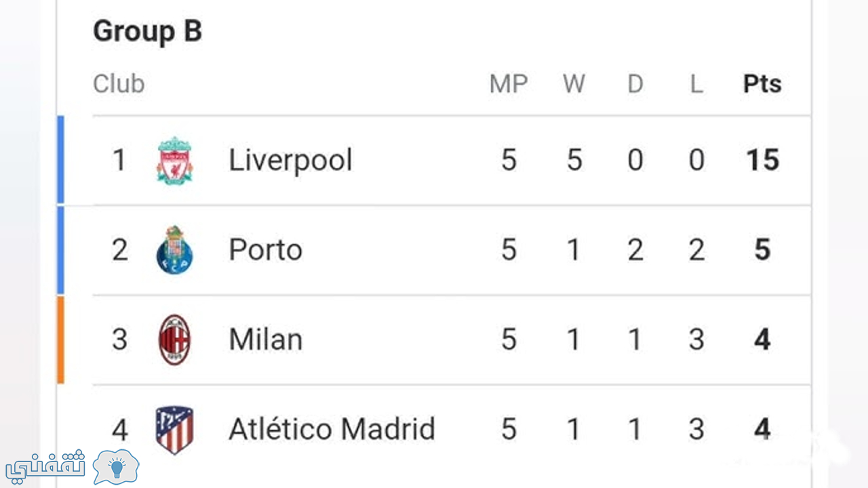Click the Group B heading
Image resolution: width=868 pixels, height=488 pixels.
pyautogui.click(x=147, y=31)
